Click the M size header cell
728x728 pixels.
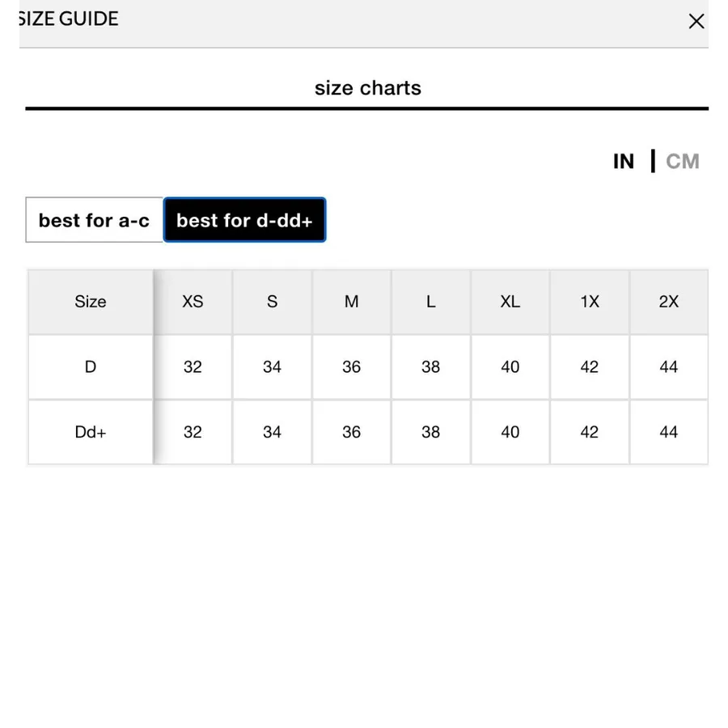pos(352,302)
